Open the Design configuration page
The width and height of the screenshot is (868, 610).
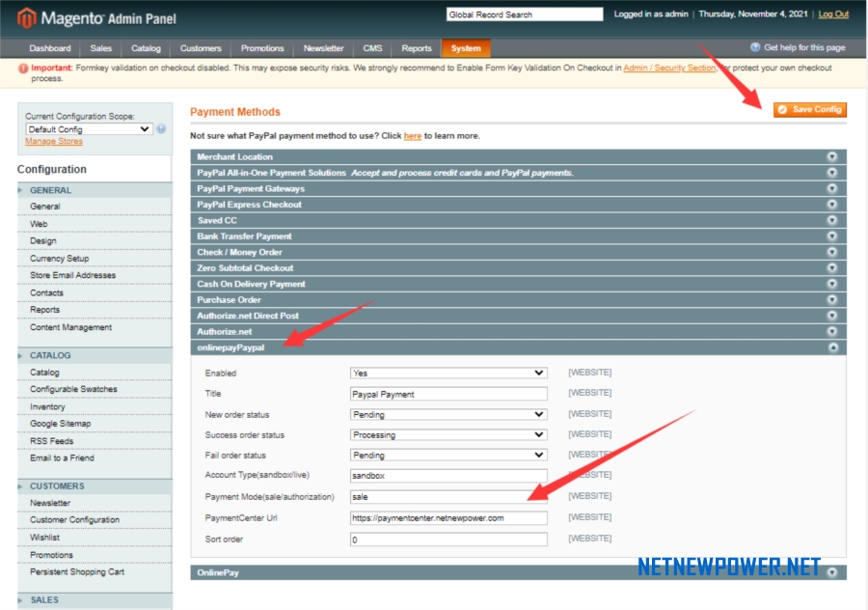click(43, 241)
